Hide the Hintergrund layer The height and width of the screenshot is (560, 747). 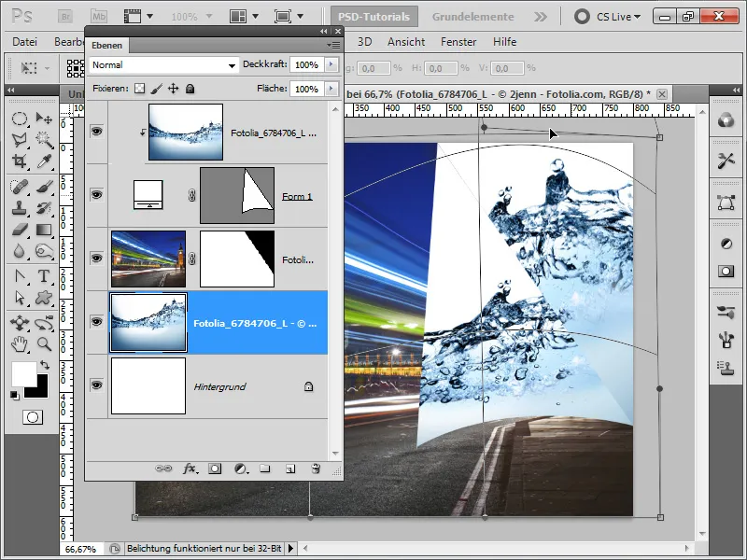[97, 385]
